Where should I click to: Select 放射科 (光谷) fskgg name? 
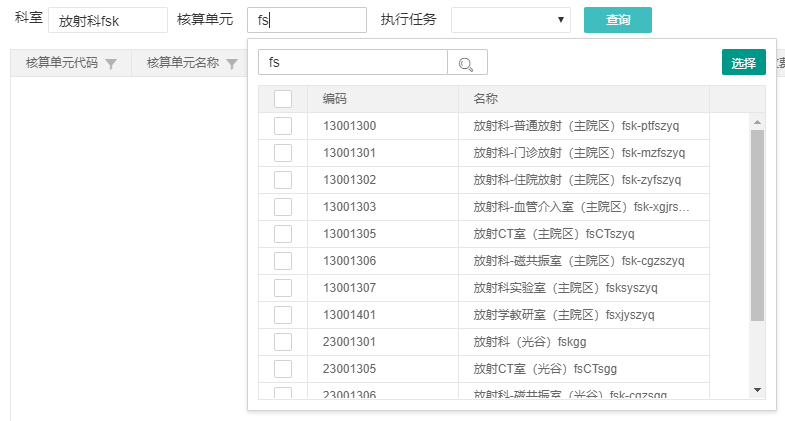[530, 342]
